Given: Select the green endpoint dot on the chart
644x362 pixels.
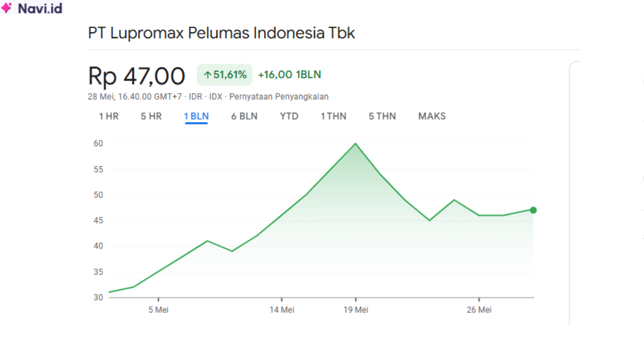Looking at the screenshot, I should point(533,210).
